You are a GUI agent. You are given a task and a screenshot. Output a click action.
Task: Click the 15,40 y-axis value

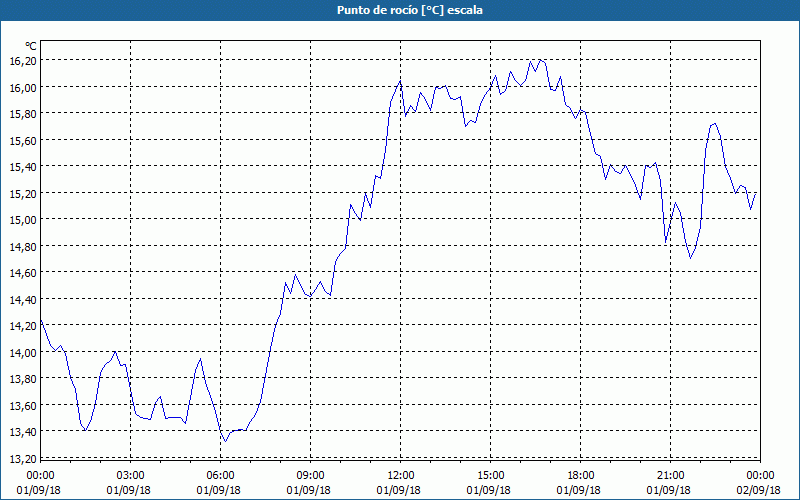click(23, 167)
